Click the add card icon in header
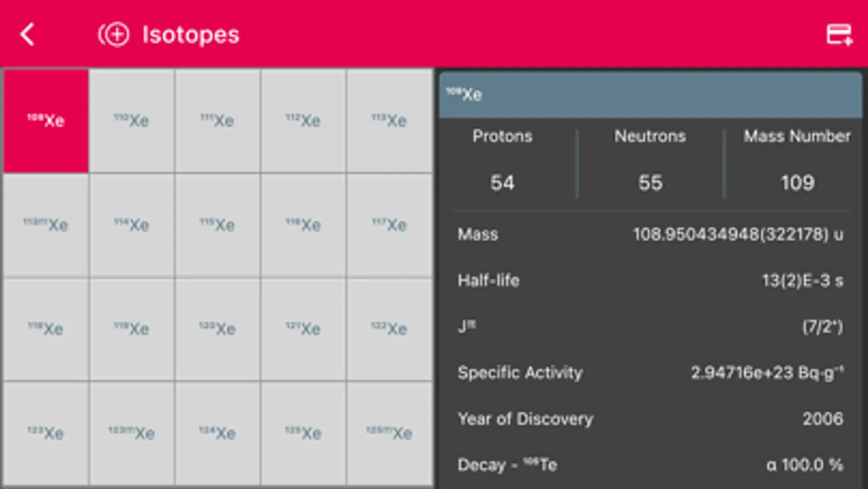This screenshot has height=489, width=868. point(839,34)
